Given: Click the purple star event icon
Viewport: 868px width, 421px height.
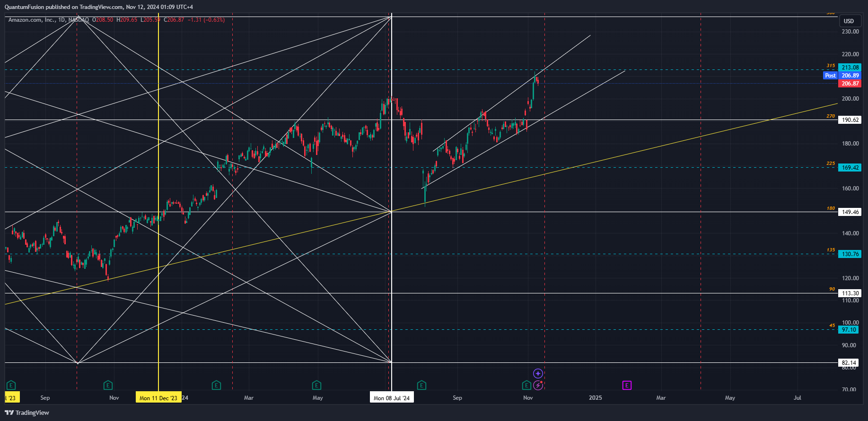Looking at the screenshot, I should tap(538, 374).
